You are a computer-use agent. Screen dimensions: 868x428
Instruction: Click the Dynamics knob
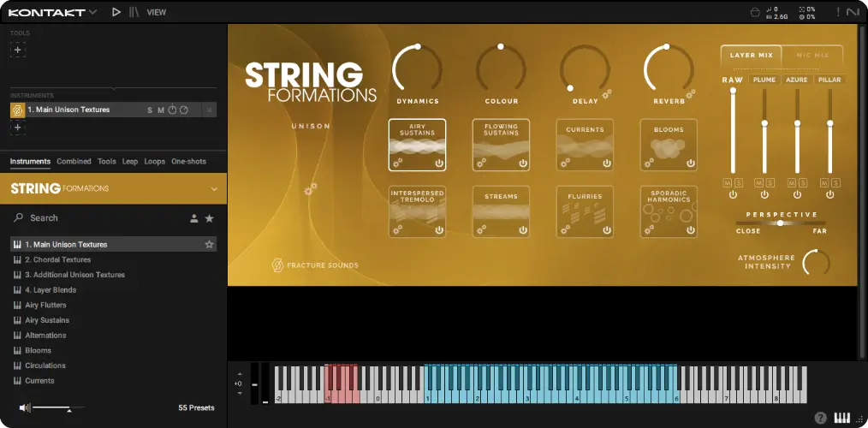coord(418,69)
